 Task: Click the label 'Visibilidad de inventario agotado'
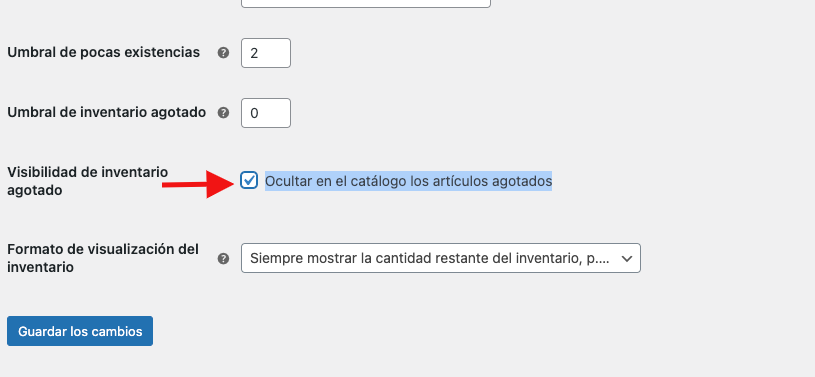[87, 181]
